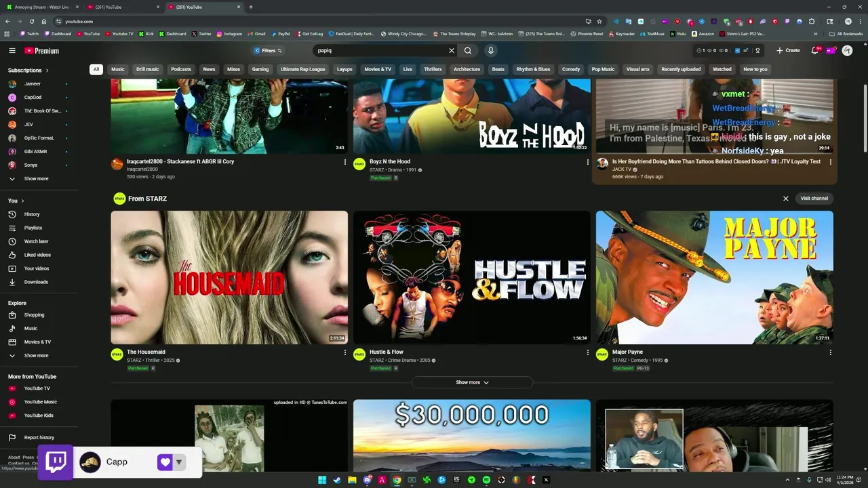Expand Show more under Explore
Image resolution: width=868 pixels, height=488 pixels.
(x=36, y=355)
